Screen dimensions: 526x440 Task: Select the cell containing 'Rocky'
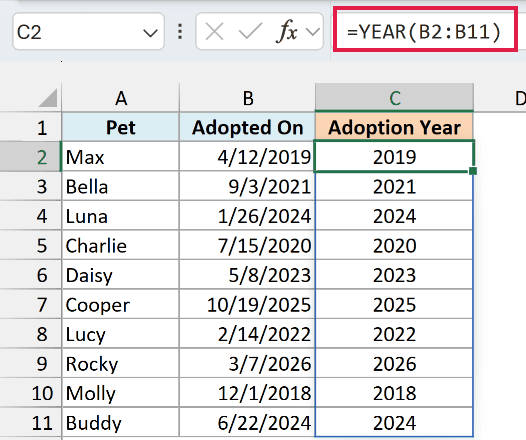[121, 364]
